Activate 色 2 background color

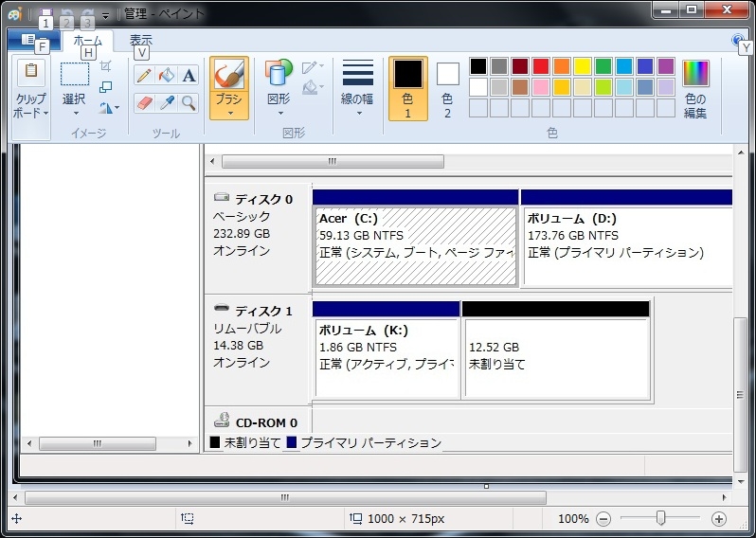pos(447,88)
